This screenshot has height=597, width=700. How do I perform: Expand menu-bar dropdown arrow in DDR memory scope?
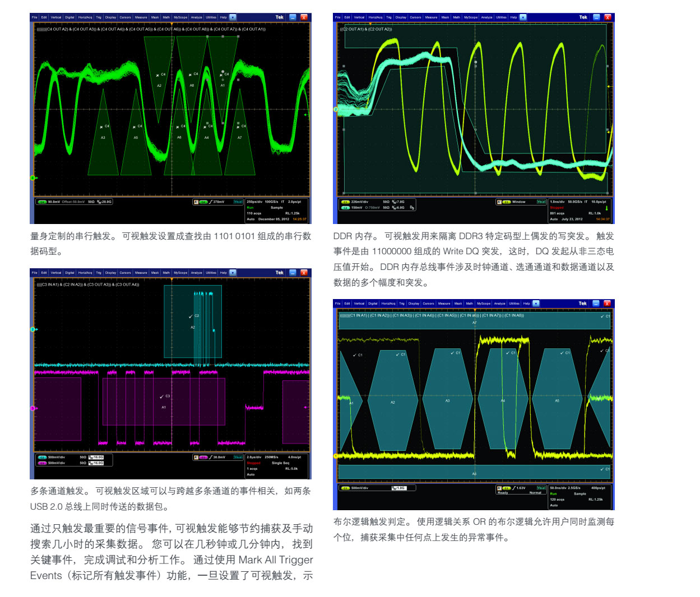point(523,17)
